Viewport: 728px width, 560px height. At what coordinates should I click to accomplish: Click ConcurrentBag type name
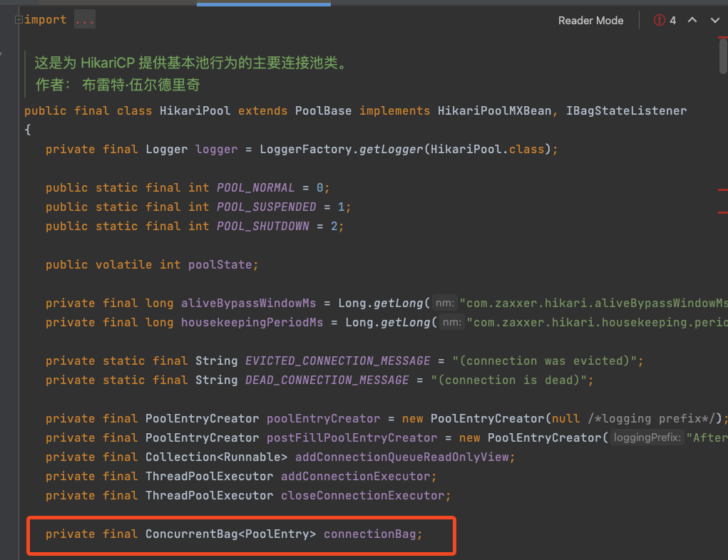[191, 534]
